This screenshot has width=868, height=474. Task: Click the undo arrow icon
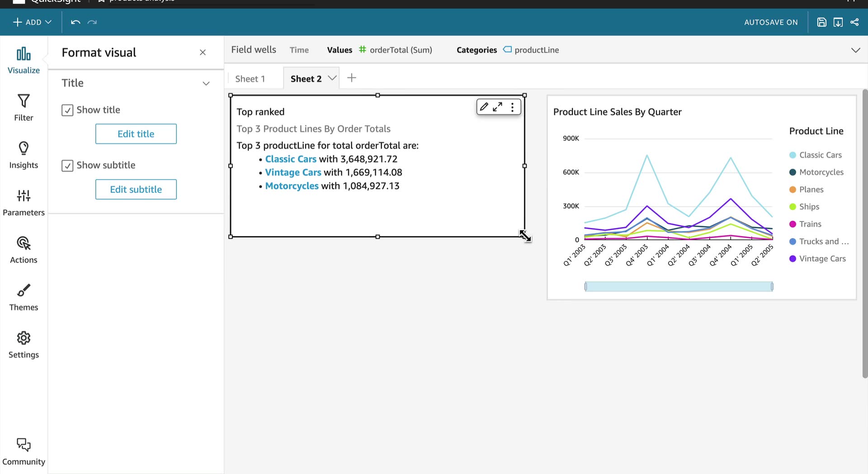coord(75,22)
